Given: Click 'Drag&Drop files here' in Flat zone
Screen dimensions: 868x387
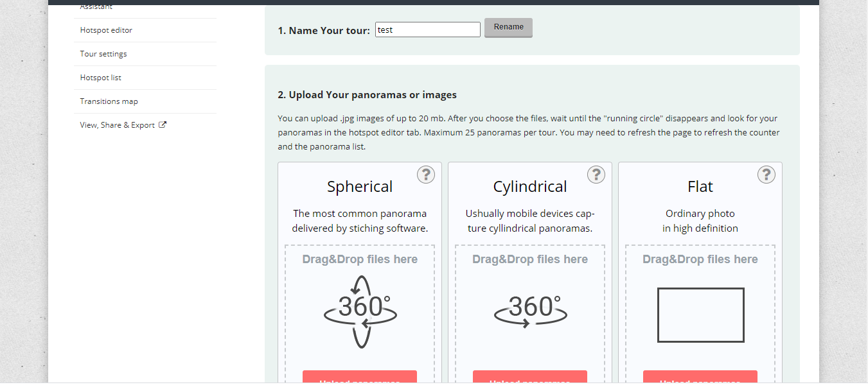Looking at the screenshot, I should point(700,259).
